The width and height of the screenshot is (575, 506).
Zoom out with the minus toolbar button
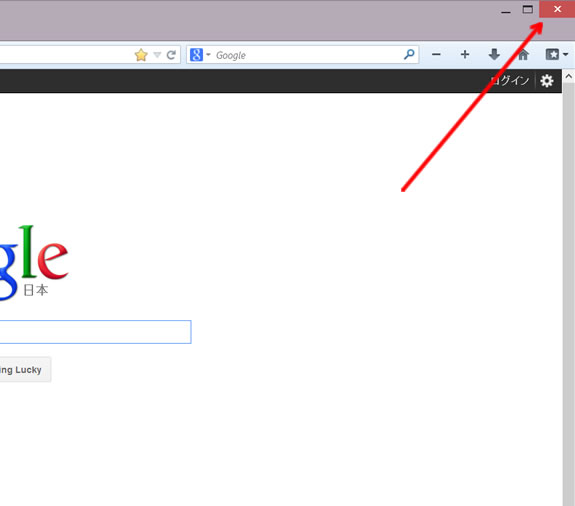[436, 55]
